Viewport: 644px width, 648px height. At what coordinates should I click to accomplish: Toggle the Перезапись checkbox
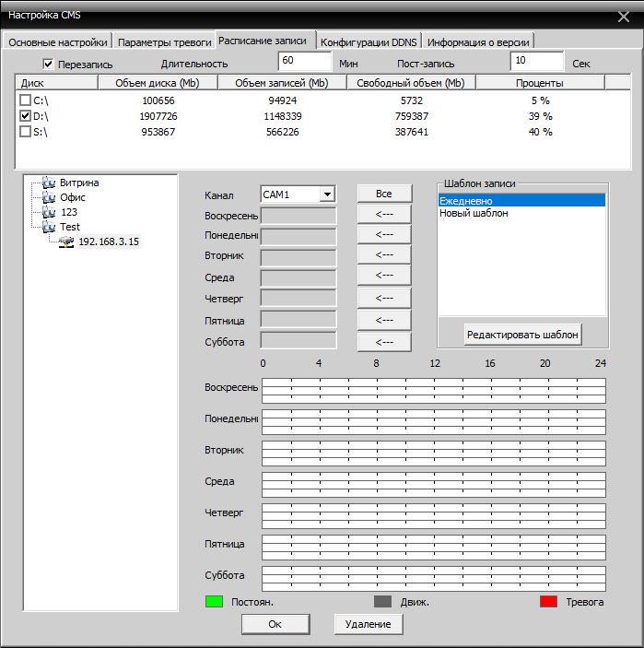pos(48,64)
